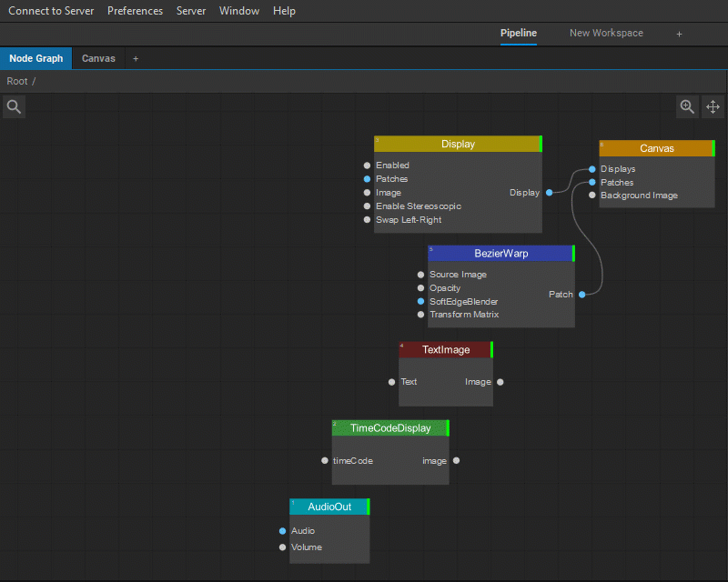Click Enable Stereoscopic input port

[367, 206]
